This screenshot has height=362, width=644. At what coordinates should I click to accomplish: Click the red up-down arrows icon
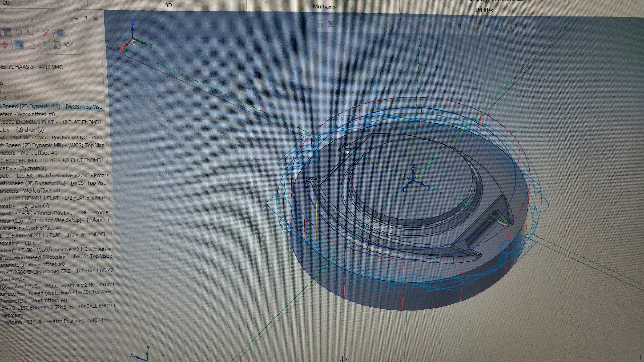click(x=4, y=45)
